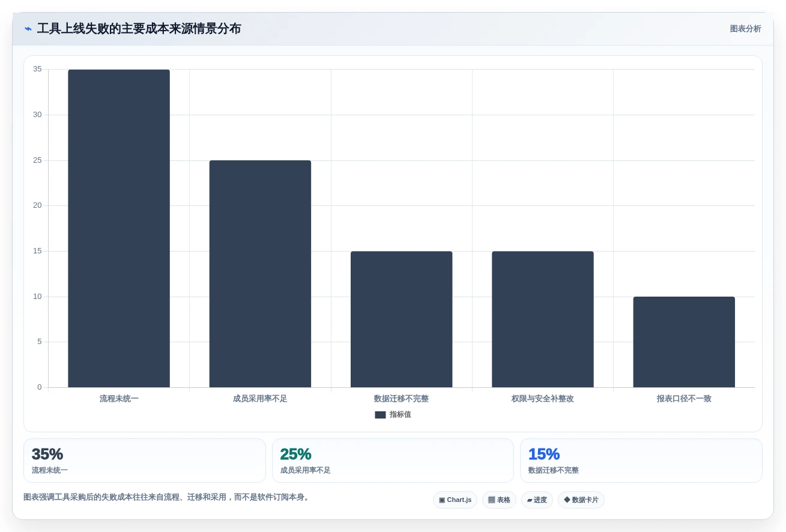This screenshot has height=532, width=786.
Task: Click the 成员采用率不足 bar
Action: [x=260, y=274]
